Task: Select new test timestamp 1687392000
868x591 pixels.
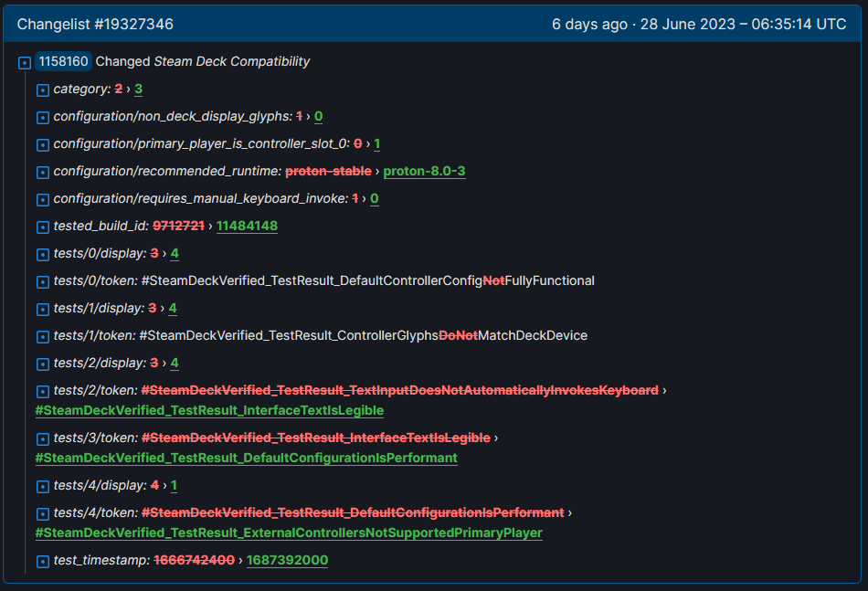Action: [x=287, y=560]
